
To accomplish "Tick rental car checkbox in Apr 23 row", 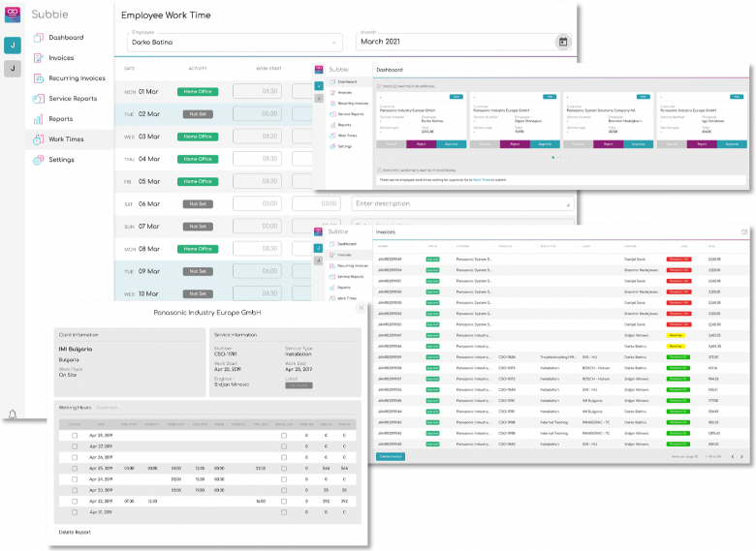I will (x=283, y=490).
